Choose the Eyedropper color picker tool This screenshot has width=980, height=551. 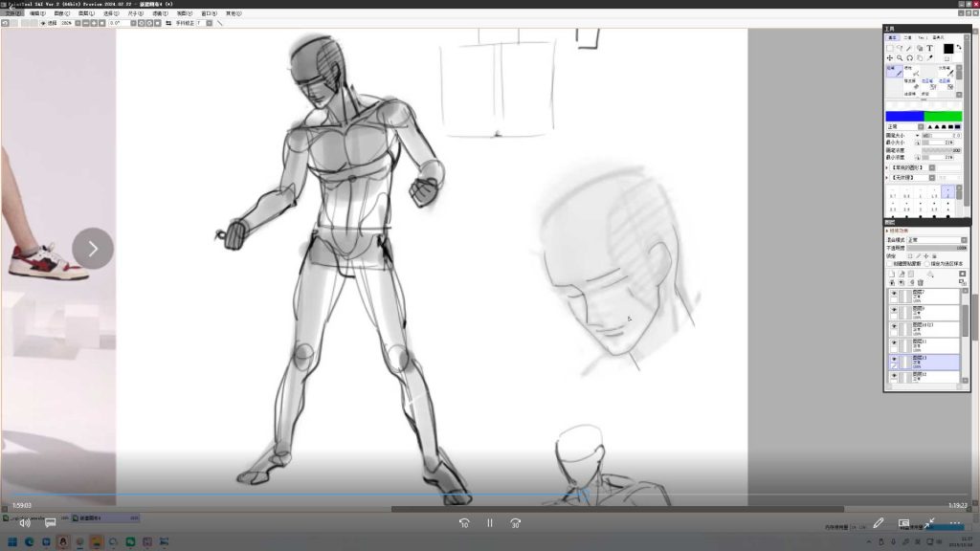[929, 58]
